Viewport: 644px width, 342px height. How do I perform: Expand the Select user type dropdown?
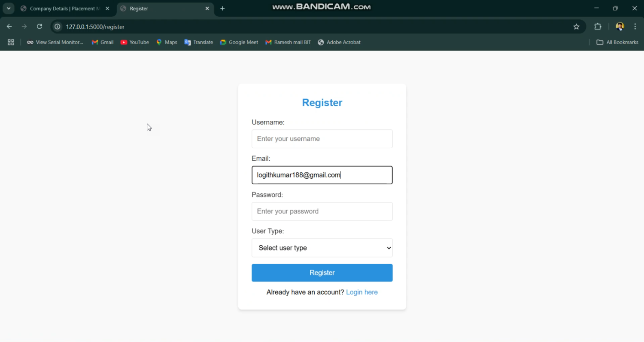[322, 248]
